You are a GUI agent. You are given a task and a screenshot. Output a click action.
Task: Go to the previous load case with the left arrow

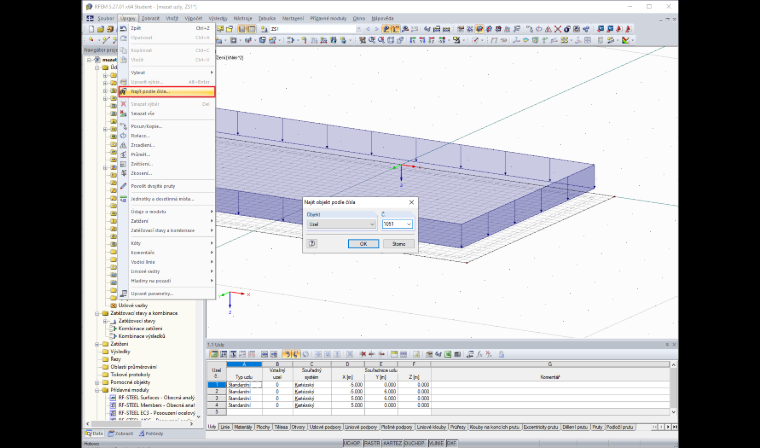click(368, 29)
